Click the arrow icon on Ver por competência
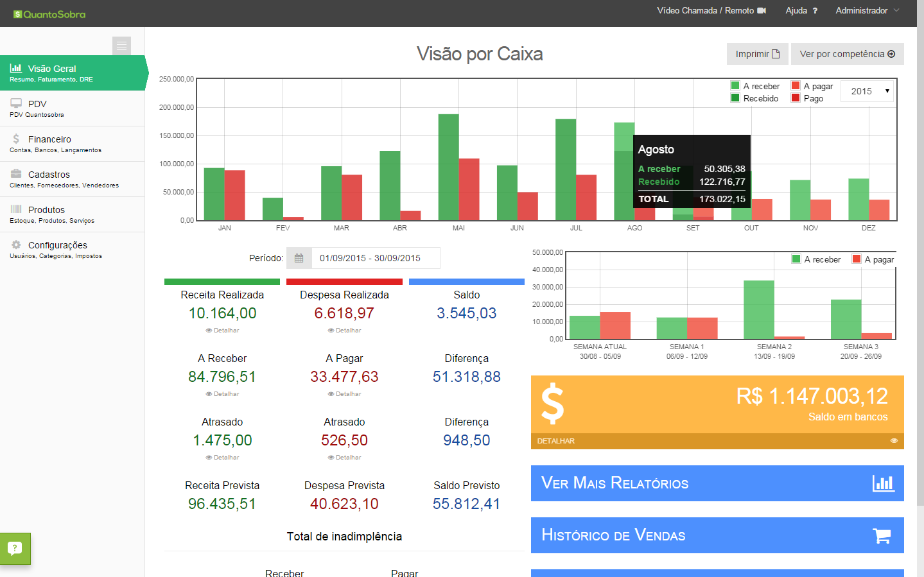The image size is (924, 577). point(891,54)
